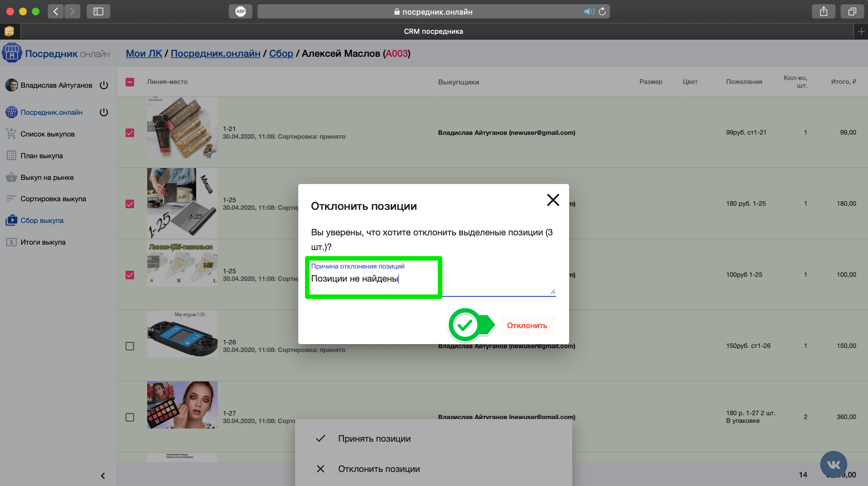Check the checkbox for item 1-26

click(x=130, y=346)
